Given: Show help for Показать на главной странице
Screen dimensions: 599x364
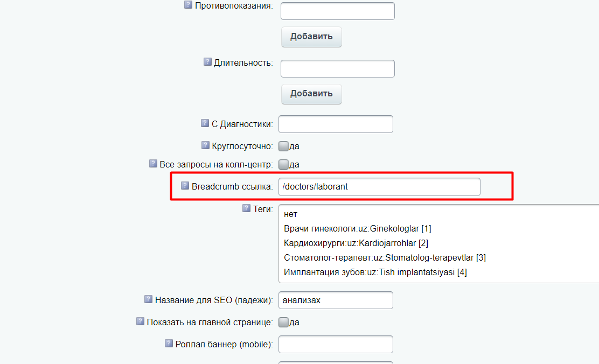Looking at the screenshot, I should pos(140,321).
